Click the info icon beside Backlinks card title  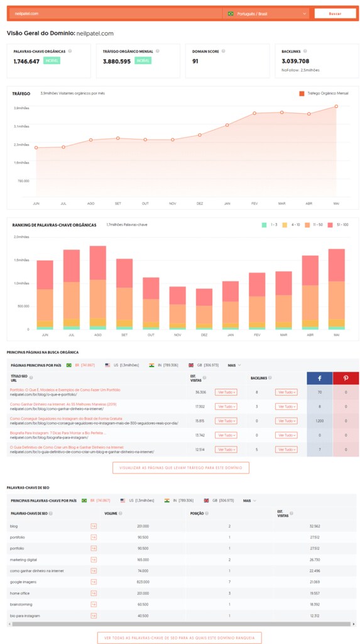[305, 52]
